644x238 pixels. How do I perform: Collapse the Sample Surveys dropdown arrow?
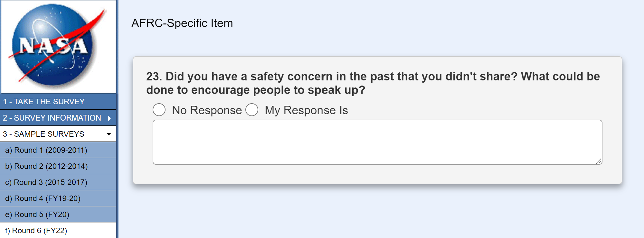click(109, 134)
